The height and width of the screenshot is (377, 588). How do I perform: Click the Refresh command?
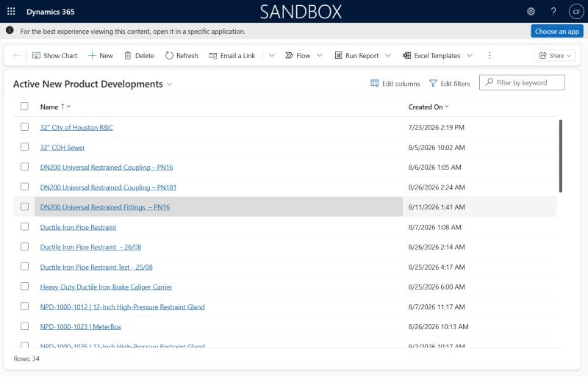point(182,56)
